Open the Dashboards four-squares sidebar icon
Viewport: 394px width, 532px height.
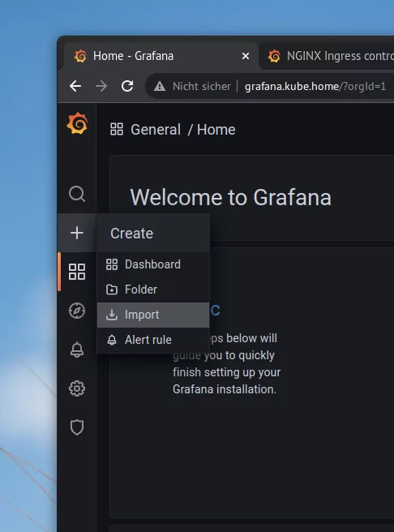click(x=77, y=272)
